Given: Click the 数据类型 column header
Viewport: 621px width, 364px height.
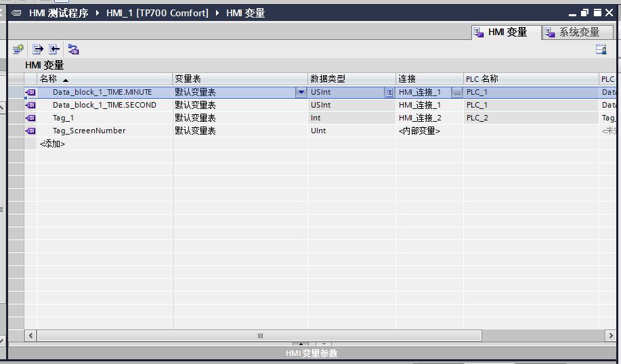Looking at the screenshot, I should (x=351, y=78).
